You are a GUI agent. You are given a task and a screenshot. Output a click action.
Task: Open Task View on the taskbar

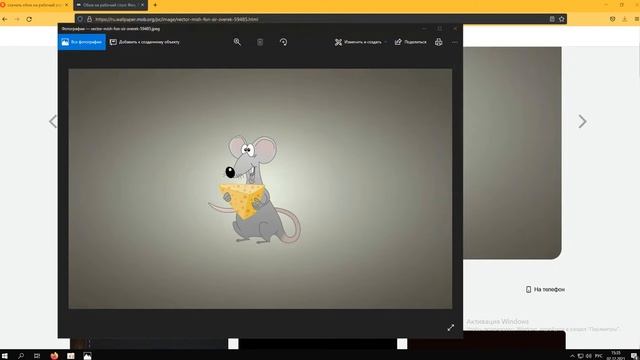click(x=37, y=356)
